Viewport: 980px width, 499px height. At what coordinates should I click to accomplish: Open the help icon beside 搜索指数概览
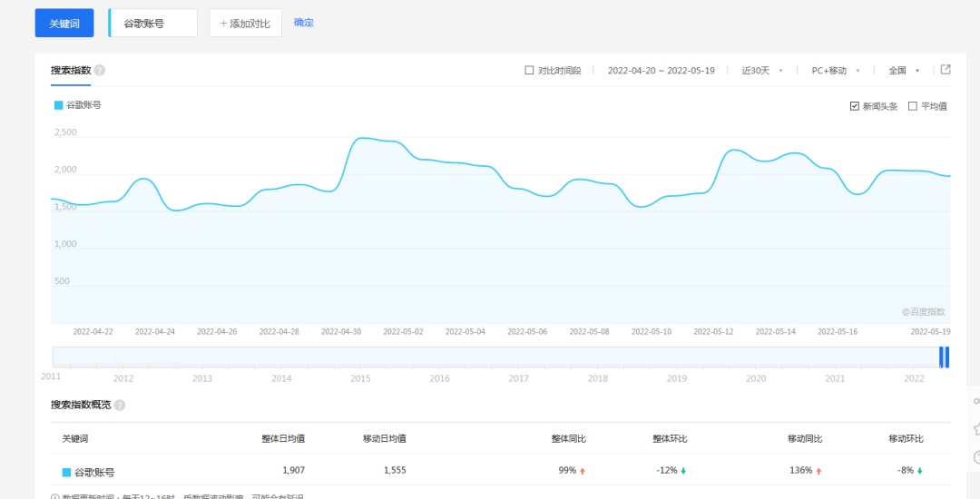(120, 406)
